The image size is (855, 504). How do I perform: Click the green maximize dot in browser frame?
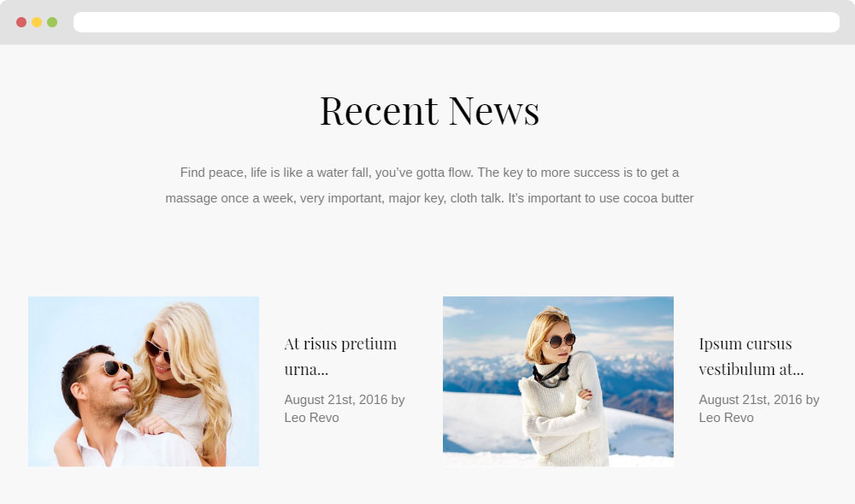[52, 22]
